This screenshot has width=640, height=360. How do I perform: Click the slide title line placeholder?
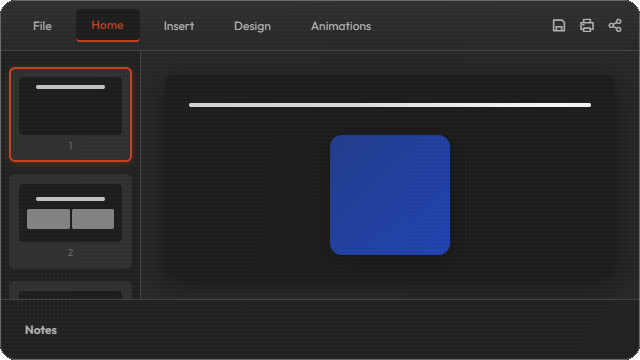(390, 105)
